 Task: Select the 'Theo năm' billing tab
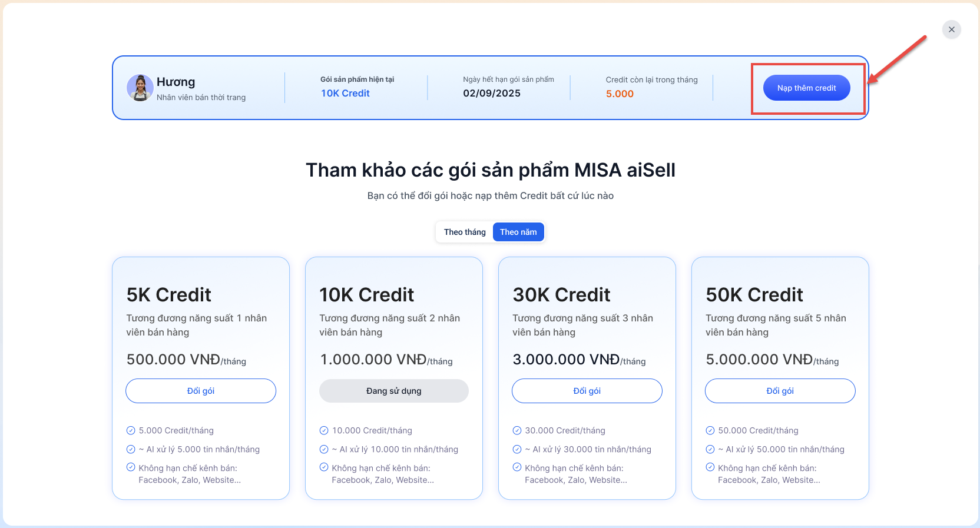pyautogui.click(x=518, y=232)
